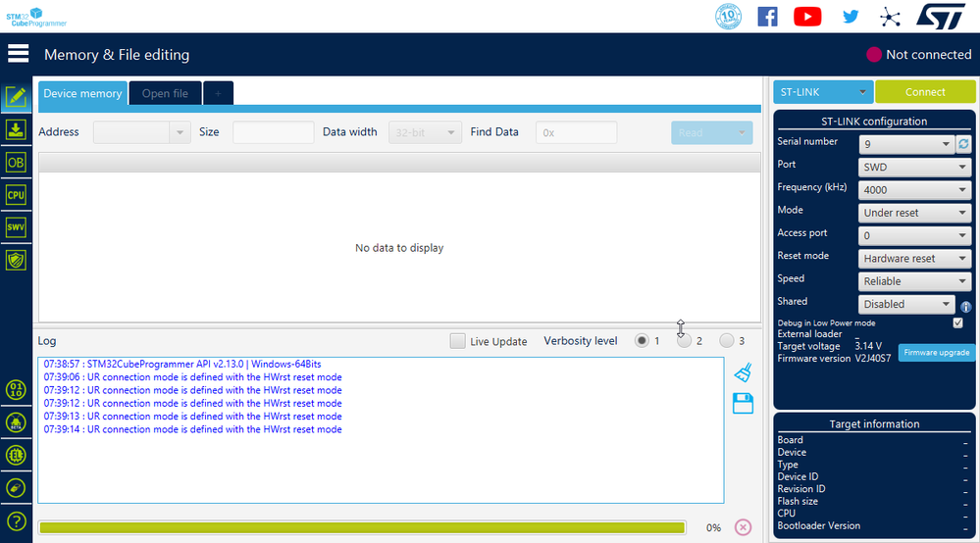Save the log with floppy icon

tap(743, 403)
